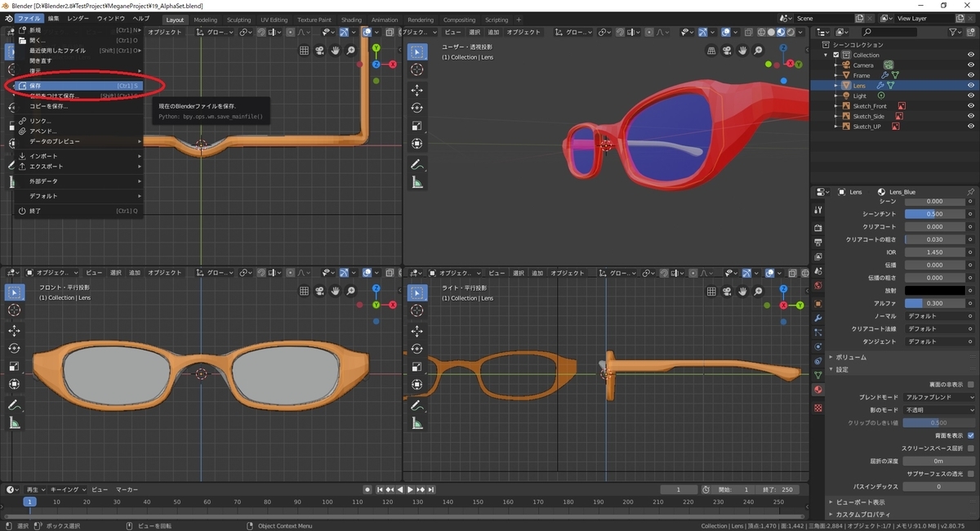This screenshot has width=980, height=531.
Task: Open the Material properties tab
Action: click(818, 390)
